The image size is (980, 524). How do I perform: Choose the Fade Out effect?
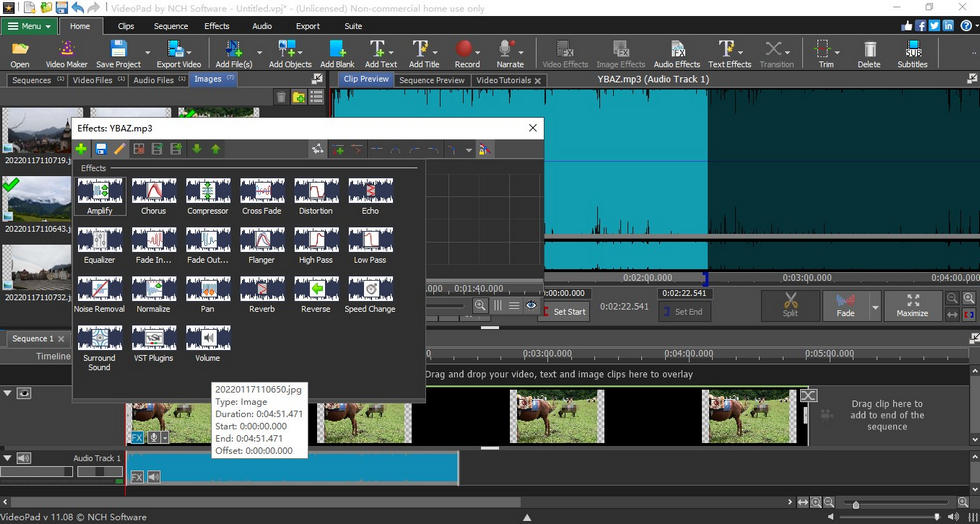tap(208, 245)
